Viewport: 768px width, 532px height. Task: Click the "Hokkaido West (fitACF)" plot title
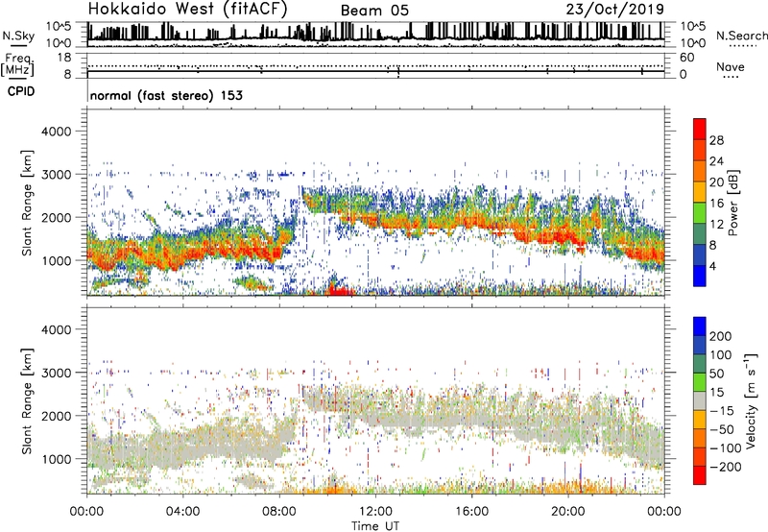pyautogui.click(x=187, y=9)
